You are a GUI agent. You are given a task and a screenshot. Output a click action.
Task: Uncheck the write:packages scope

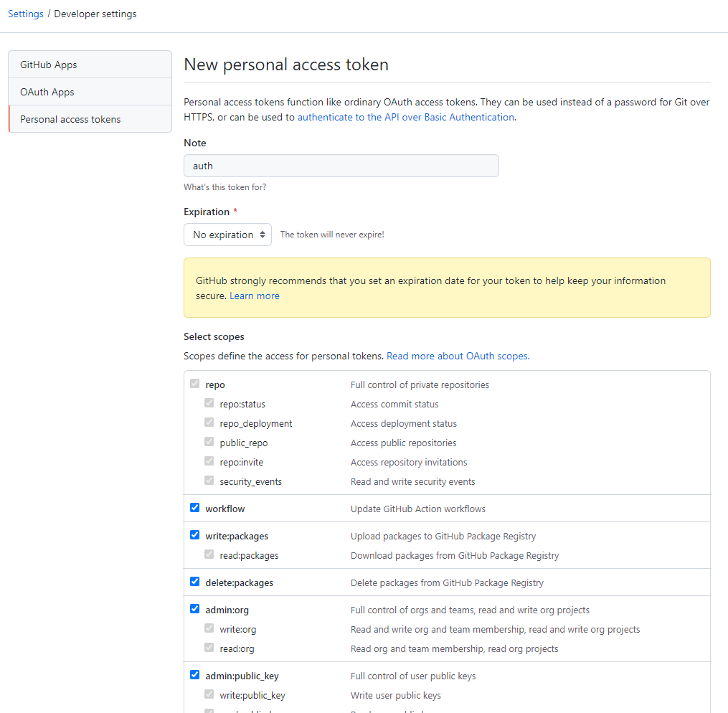[x=195, y=535]
